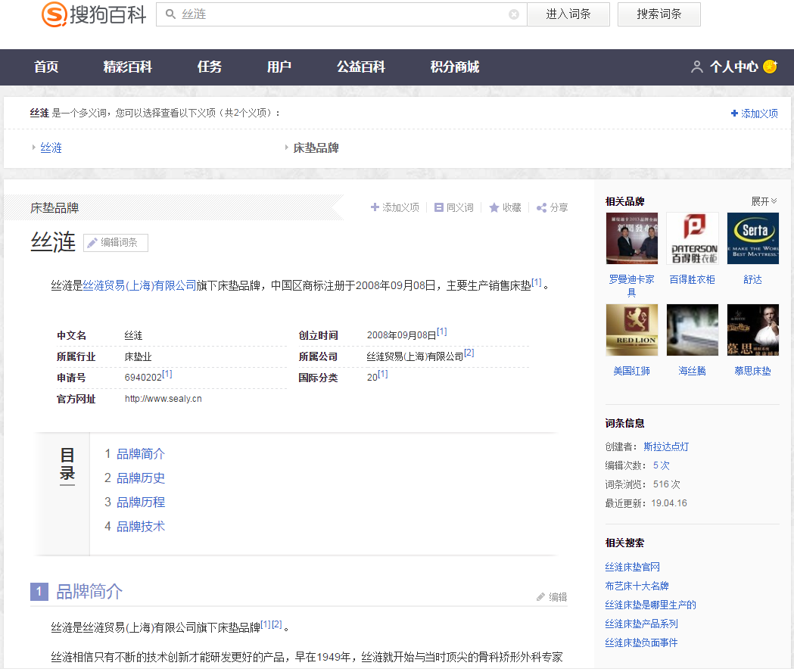This screenshot has width=794, height=672.
Task: Click the 搜索词条 button
Action: coord(659,14)
